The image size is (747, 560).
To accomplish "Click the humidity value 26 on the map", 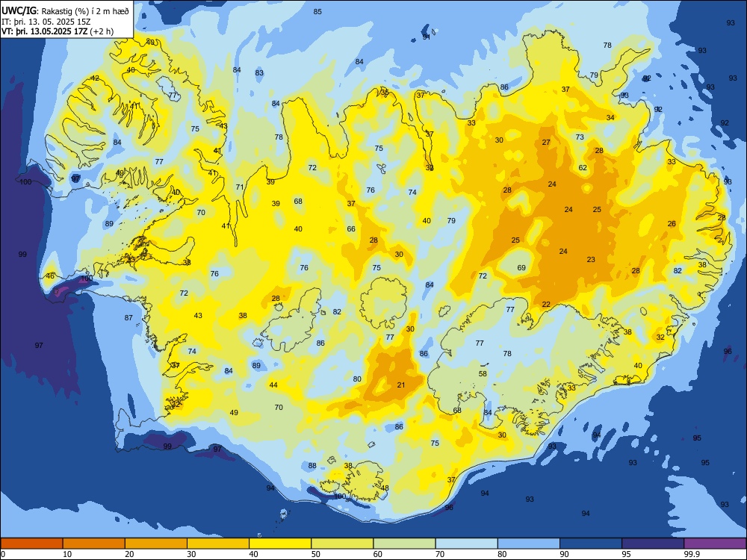I will pyautogui.click(x=672, y=223).
